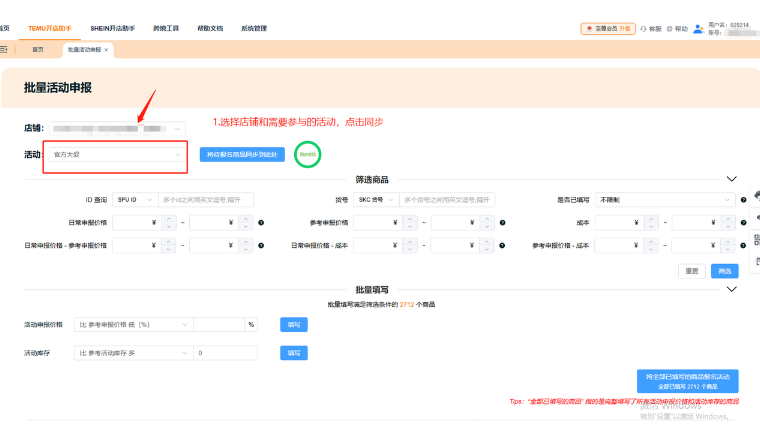
Task: Open the 客服 headset icon
Action: (643, 29)
